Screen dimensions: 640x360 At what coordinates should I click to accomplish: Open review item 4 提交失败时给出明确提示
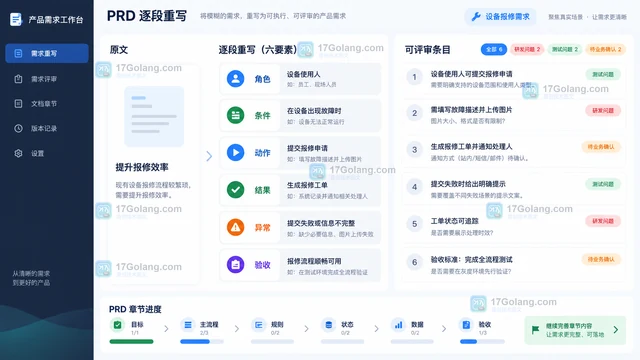(x=514, y=189)
